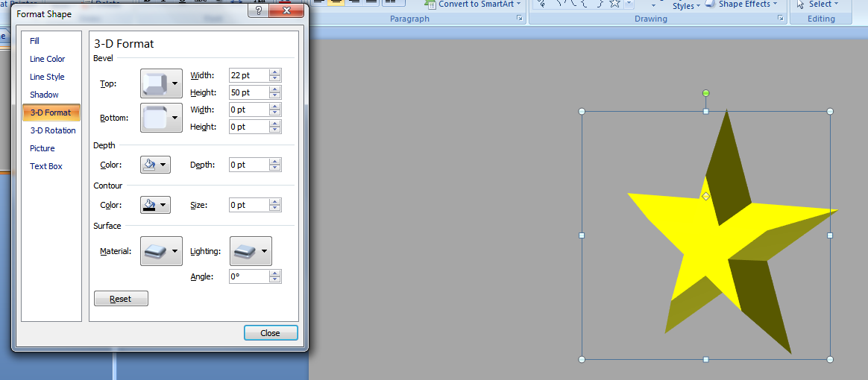Click the Top bevel preview thumbnail

154,83
